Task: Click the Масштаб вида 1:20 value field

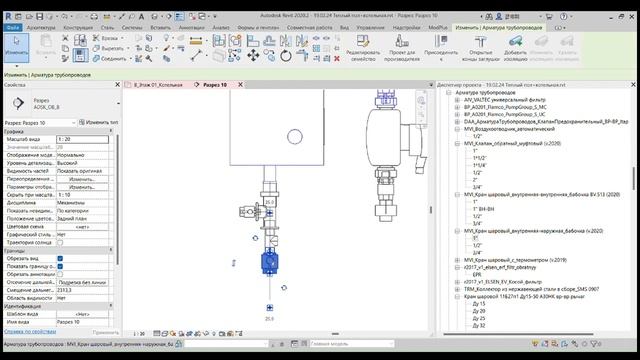Action: [82, 139]
